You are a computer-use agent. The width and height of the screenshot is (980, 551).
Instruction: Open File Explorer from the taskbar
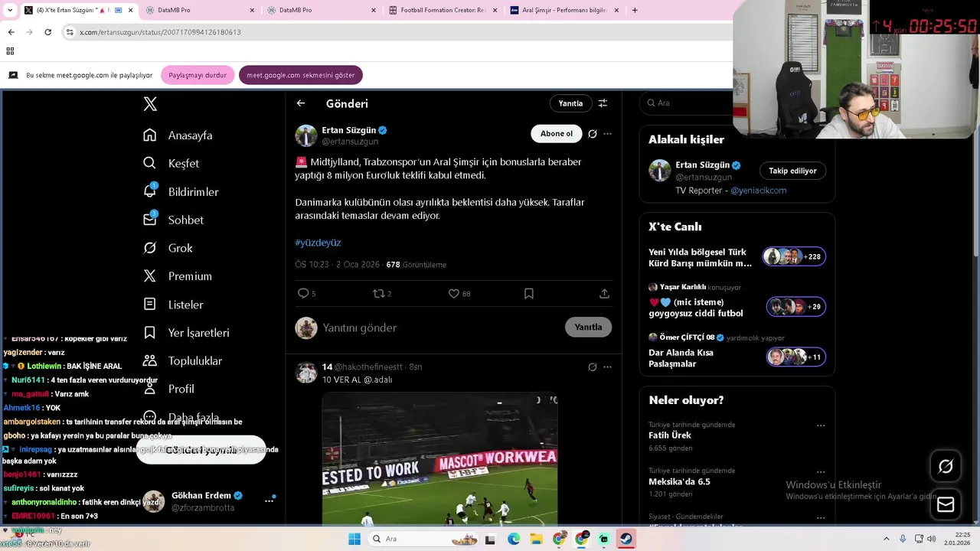536,539
